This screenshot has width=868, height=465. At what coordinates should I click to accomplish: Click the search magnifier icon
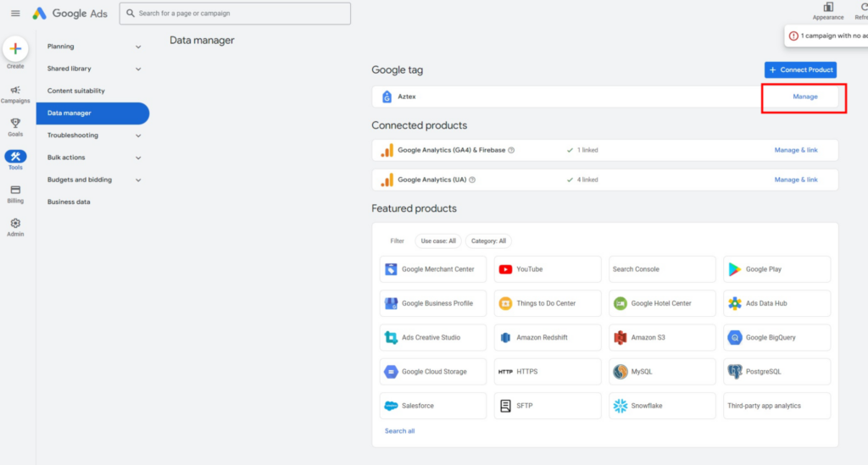point(131,14)
